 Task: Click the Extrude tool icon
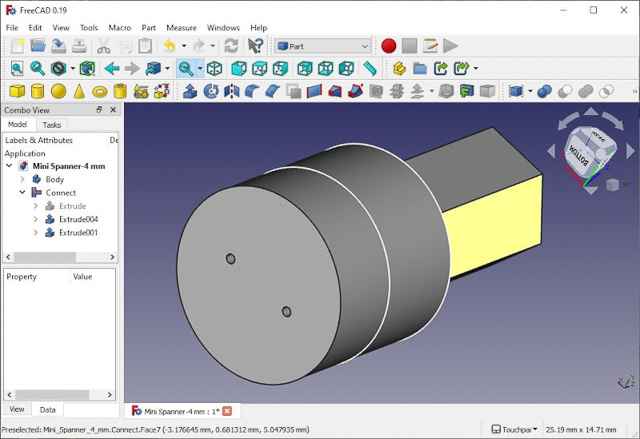coord(190,91)
